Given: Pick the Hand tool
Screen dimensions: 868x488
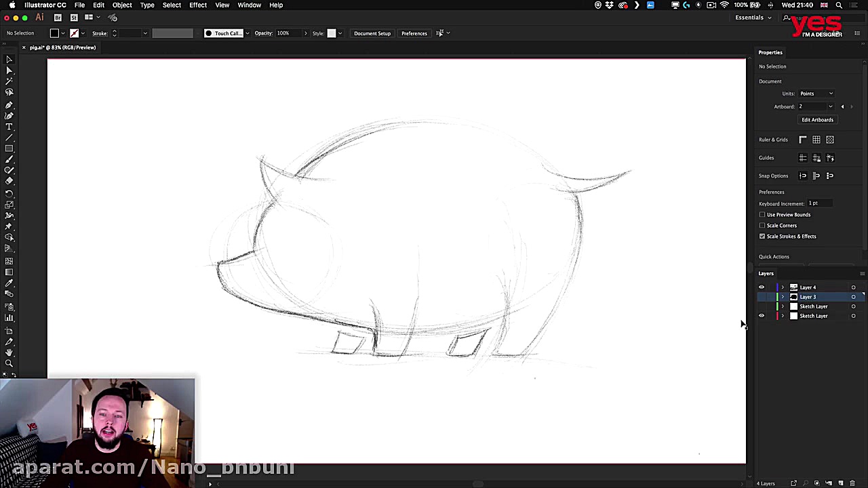Looking at the screenshot, I should 9,352.
